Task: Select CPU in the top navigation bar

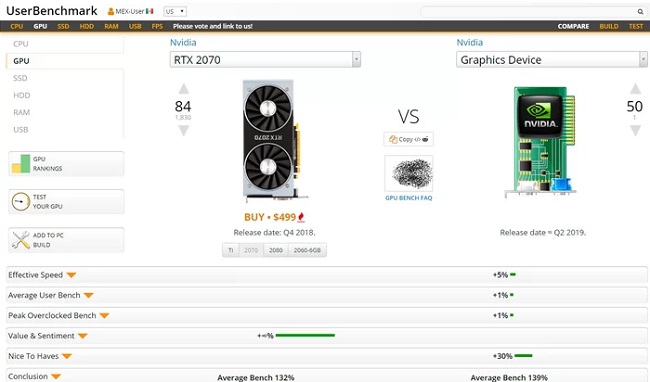Action: (x=17, y=26)
